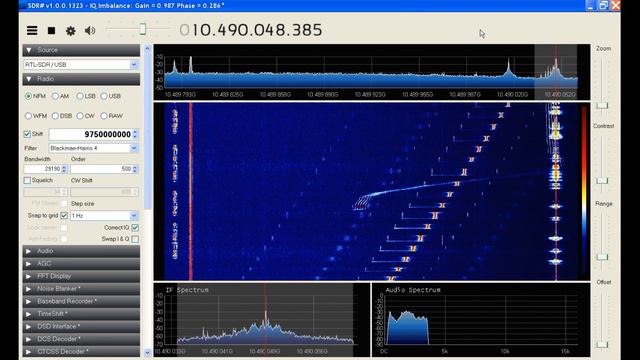This screenshot has height=360, width=640.
Task: Adjust the volume slider handle
Action: [142, 29]
